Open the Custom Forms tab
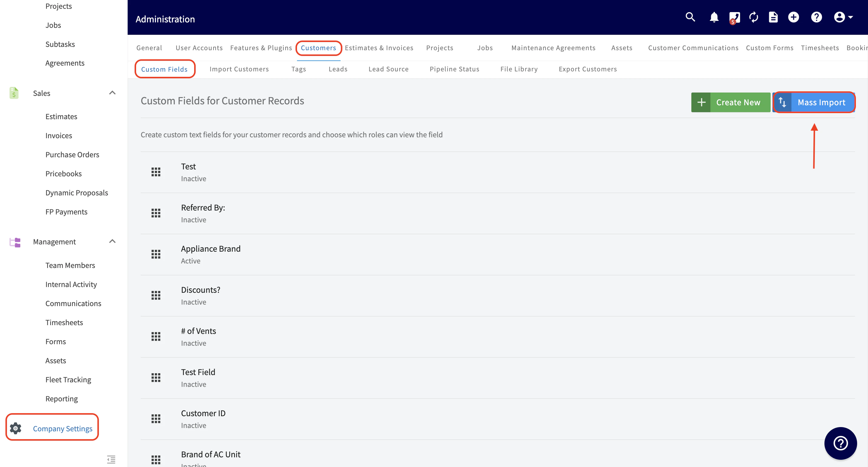This screenshot has width=868, height=467. [770, 48]
